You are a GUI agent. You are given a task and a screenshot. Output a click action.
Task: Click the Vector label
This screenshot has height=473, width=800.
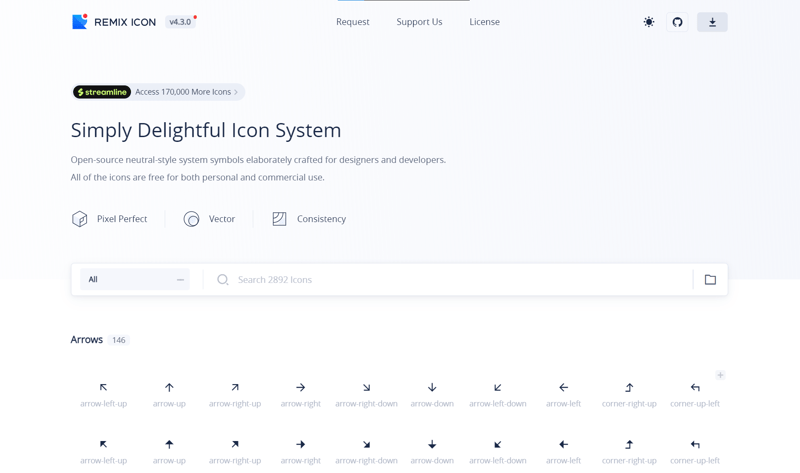click(x=222, y=219)
